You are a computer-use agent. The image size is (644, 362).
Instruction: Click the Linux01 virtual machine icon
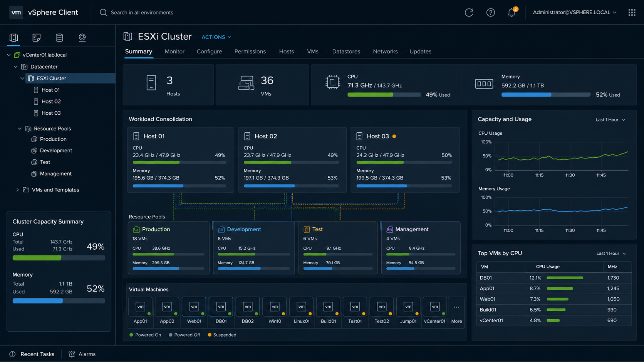(x=301, y=307)
